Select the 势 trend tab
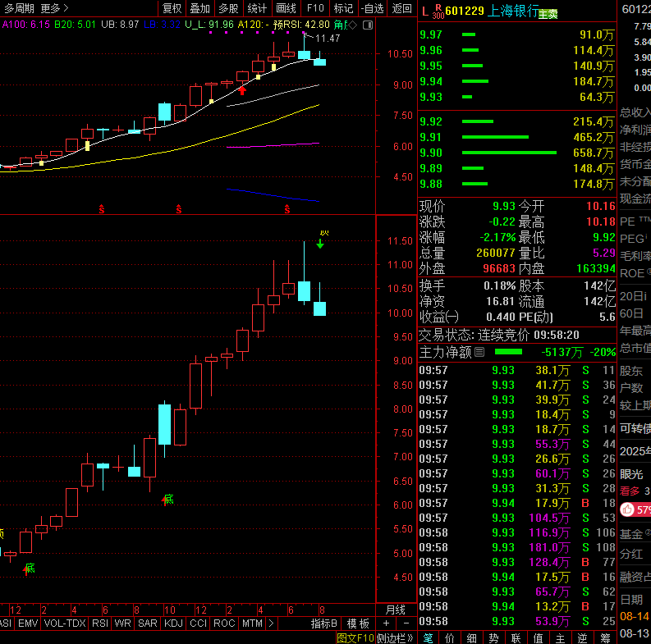This screenshot has height=644, width=651. (x=494, y=637)
